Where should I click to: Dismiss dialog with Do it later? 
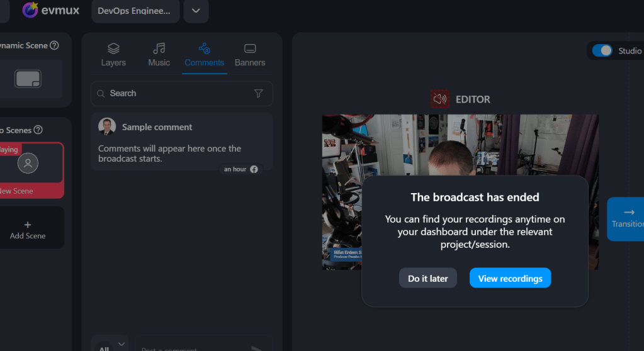click(x=428, y=278)
